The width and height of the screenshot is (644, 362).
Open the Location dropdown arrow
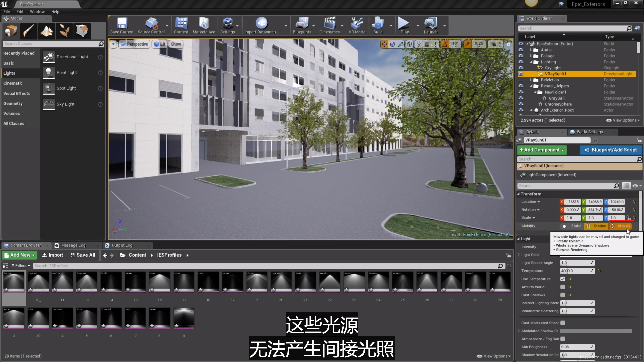539,202
